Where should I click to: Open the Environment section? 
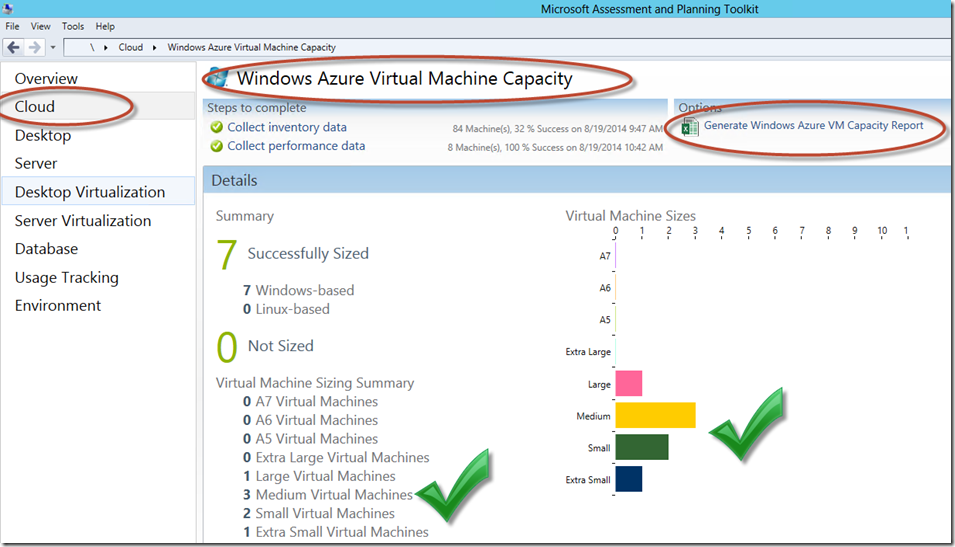click(58, 305)
